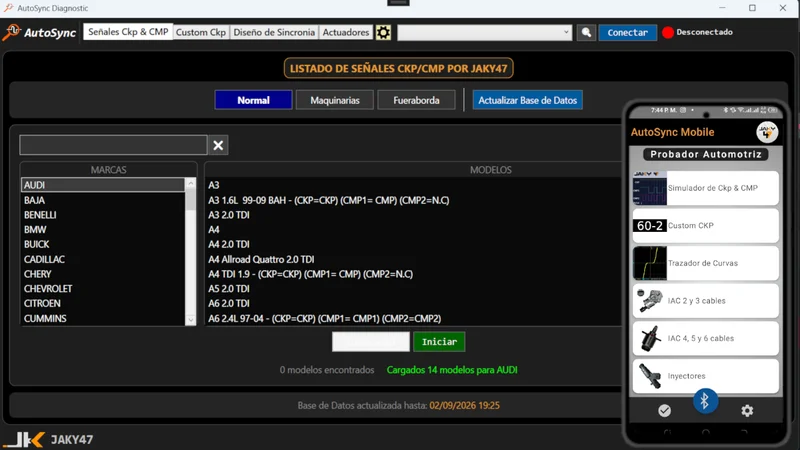Image resolution: width=800 pixels, height=450 pixels.
Task: Click the MARCAS column header
Action: click(108, 170)
